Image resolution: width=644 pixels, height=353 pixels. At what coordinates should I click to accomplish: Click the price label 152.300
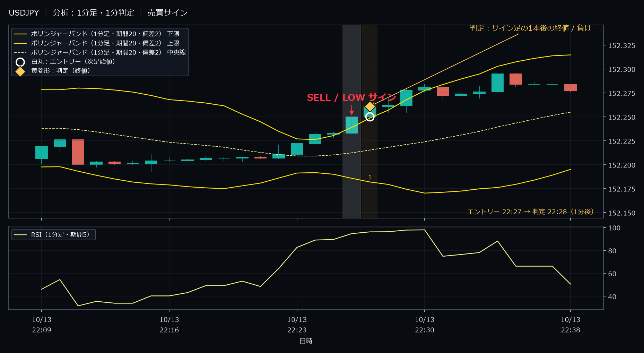(x=622, y=69)
